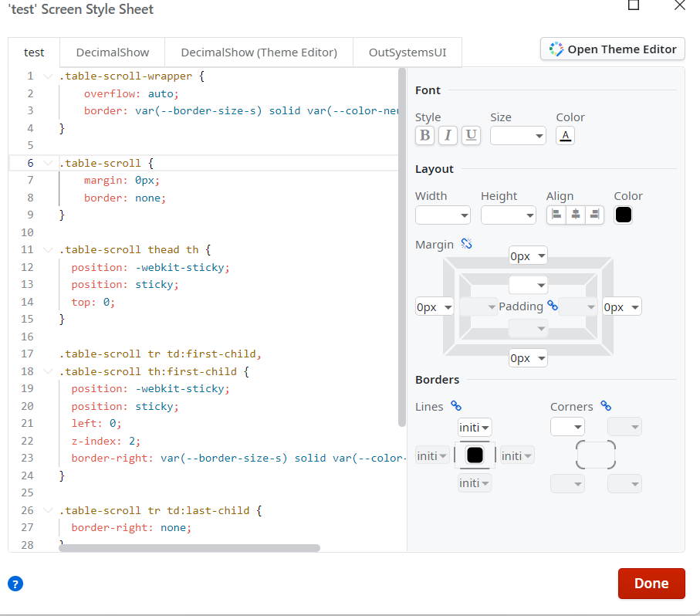The width and height of the screenshot is (700, 616).
Task: Click the border Lines link icon
Action: (456, 406)
